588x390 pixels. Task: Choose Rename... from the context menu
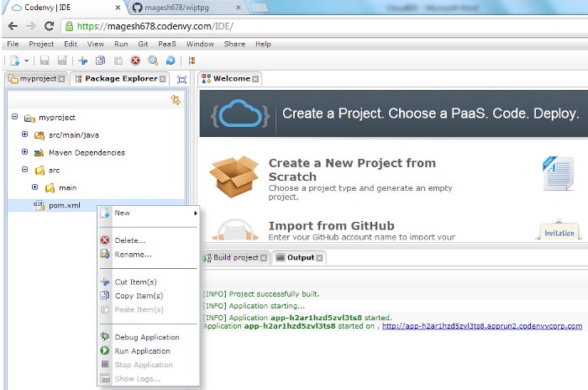tap(149, 255)
